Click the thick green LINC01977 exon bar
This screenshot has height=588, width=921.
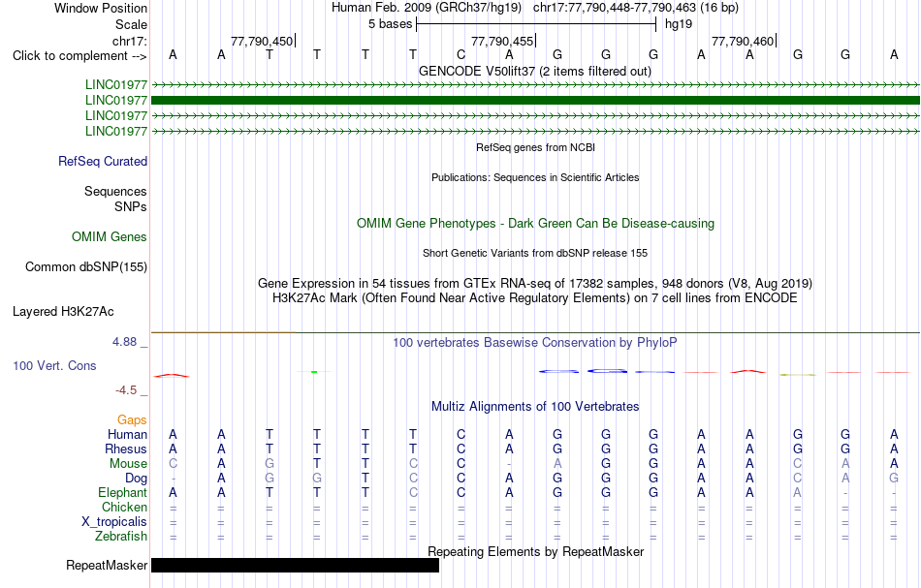(535, 101)
